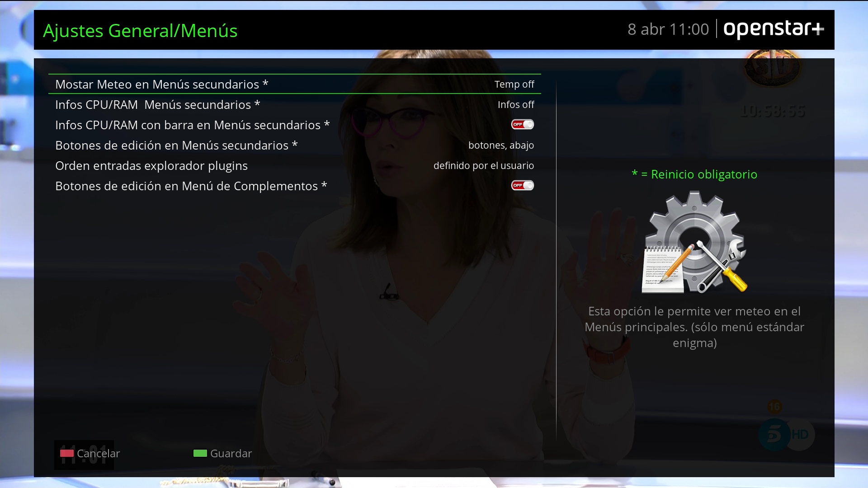Screen dimensions: 868x488
Task: Click the 8 abr 11:00 clock
Action: [x=668, y=29]
